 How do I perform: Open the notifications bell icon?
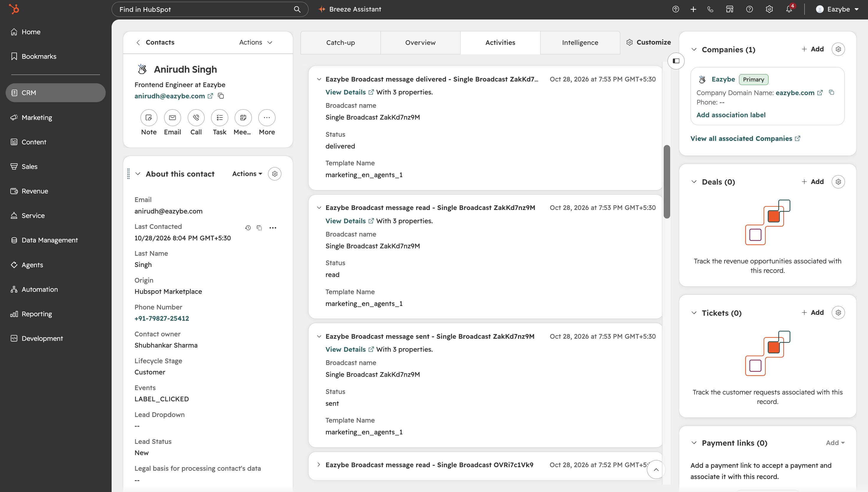(x=789, y=9)
